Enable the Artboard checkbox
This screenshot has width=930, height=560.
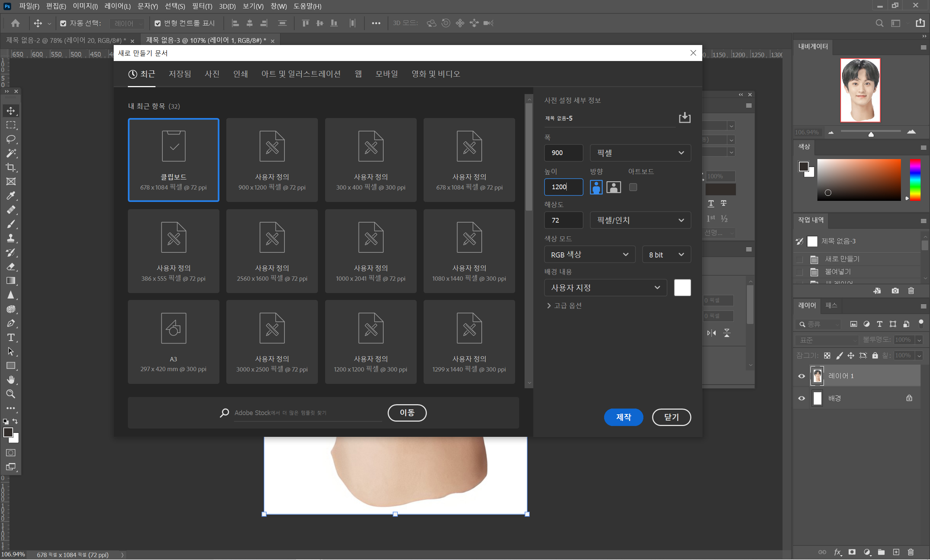633,187
